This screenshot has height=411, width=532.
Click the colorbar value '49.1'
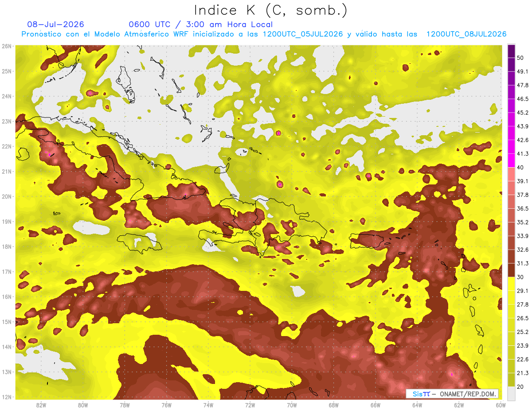tap(523, 71)
